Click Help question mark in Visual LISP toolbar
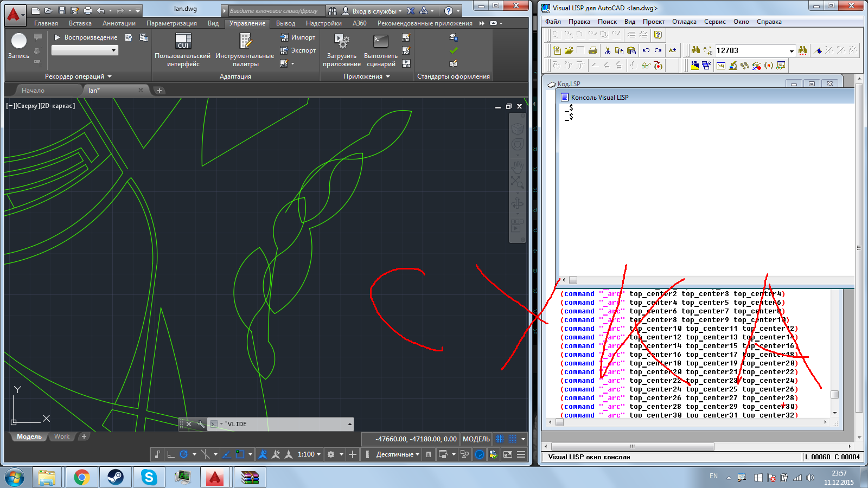The width and height of the screenshot is (868, 488). click(x=658, y=35)
